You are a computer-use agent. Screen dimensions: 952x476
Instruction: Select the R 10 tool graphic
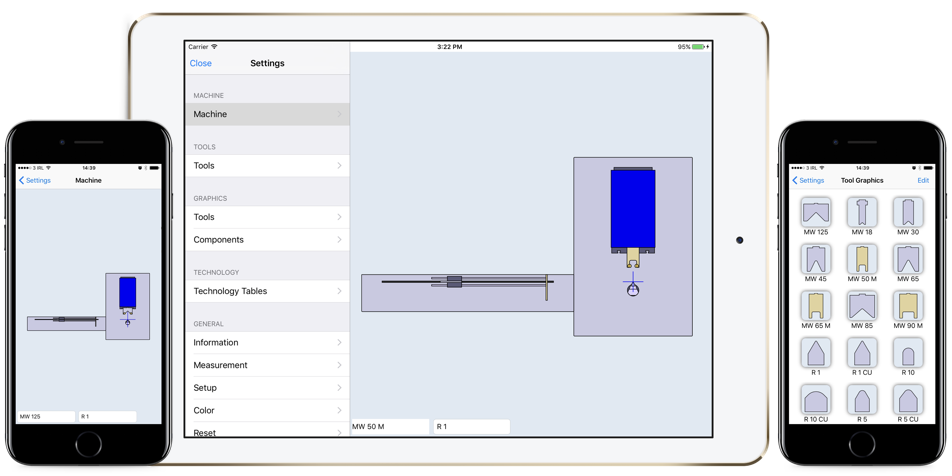point(907,353)
